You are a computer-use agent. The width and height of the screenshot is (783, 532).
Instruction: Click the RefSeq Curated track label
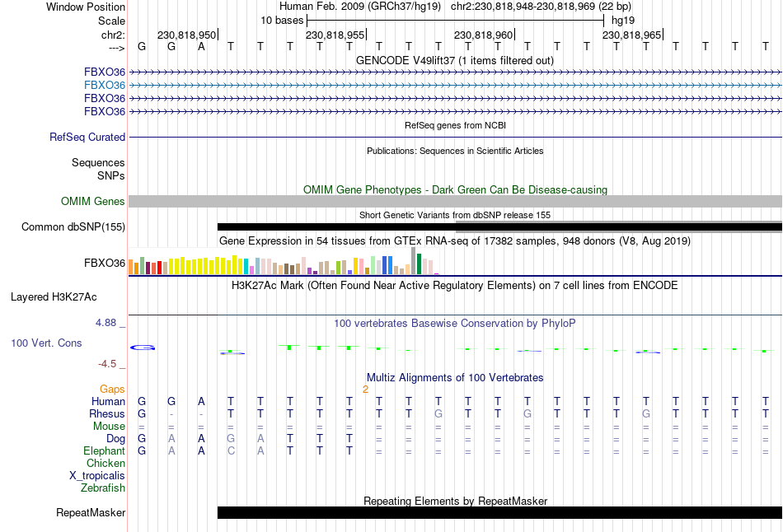point(87,138)
